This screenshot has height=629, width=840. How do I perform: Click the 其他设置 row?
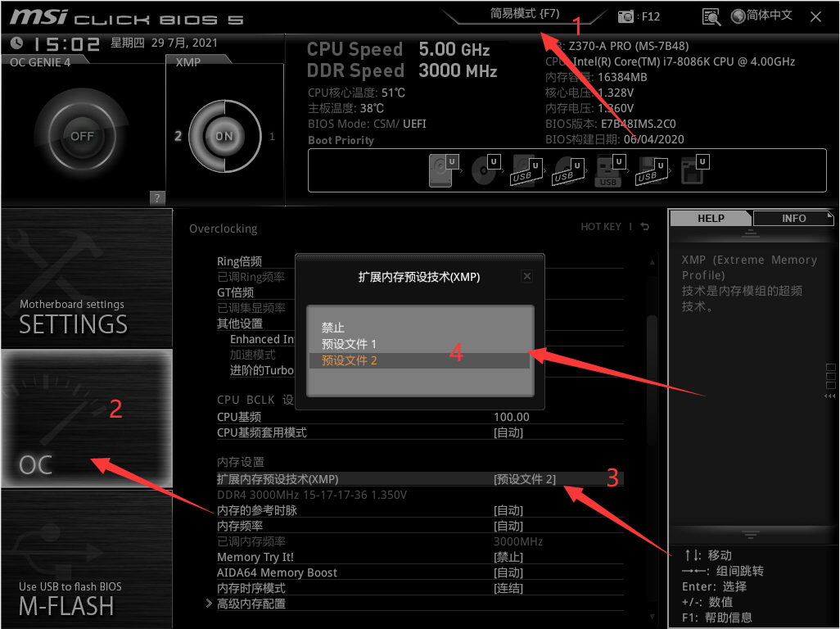click(x=256, y=323)
